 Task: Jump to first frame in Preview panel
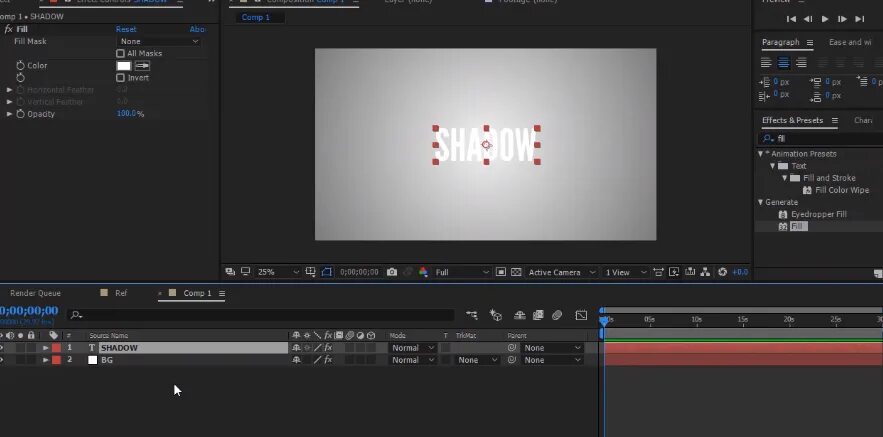791,19
